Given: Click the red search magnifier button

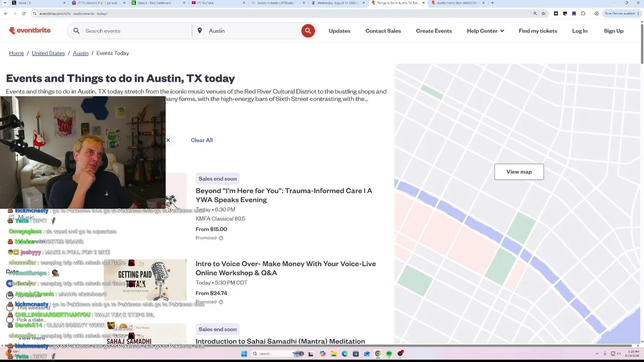Looking at the screenshot, I should coord(308,31).
